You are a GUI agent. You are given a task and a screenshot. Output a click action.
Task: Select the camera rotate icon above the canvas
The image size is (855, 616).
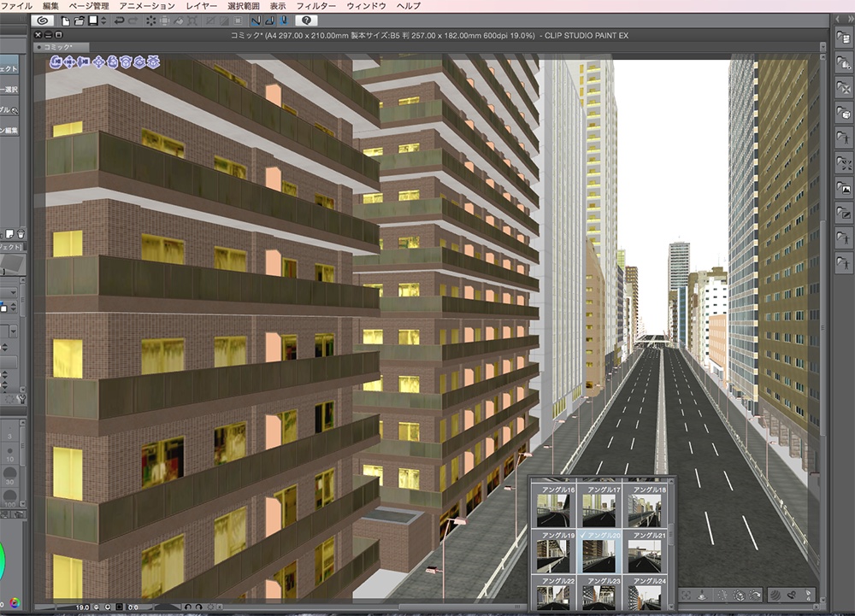click(56, 62)
